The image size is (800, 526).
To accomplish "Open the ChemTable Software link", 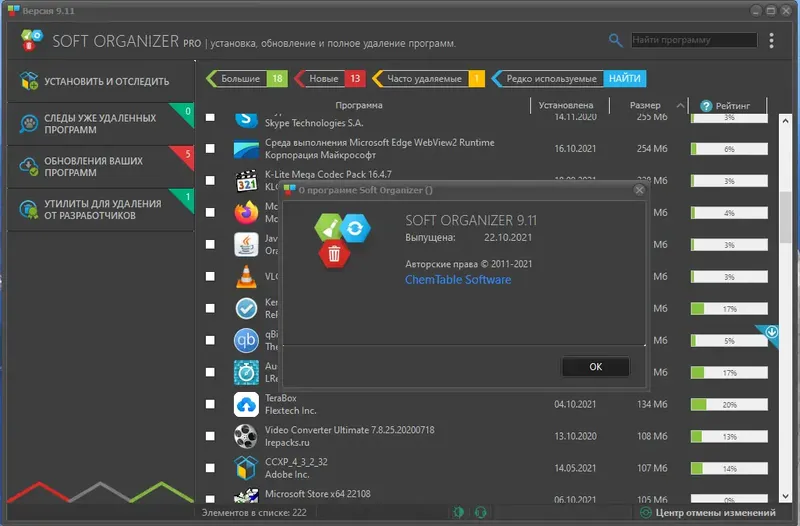I will point(458,280).
